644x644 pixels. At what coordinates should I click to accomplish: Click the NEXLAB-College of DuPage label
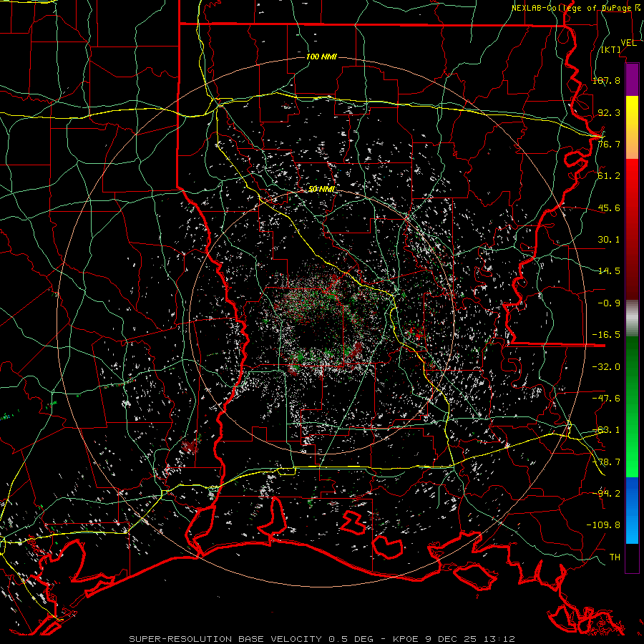(x=572, y=8)
